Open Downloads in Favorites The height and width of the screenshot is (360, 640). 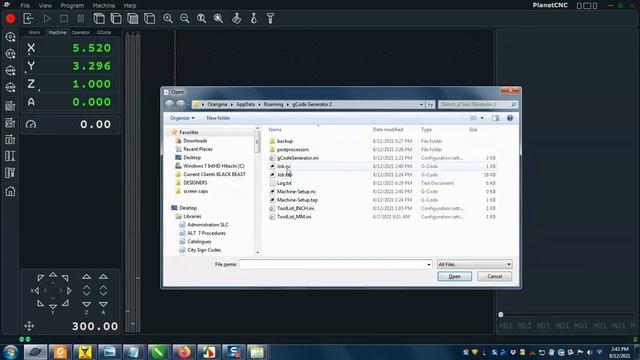(195, 141)
